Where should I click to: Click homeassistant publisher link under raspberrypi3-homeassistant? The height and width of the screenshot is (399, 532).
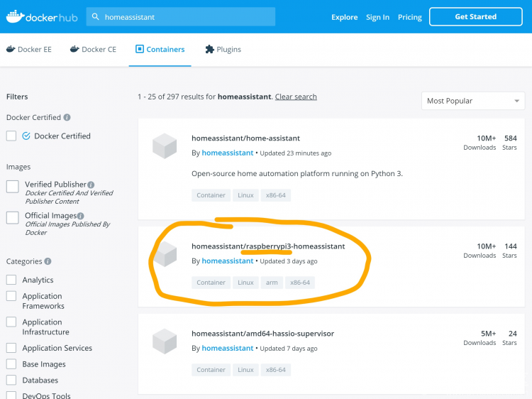pyautogui.click(x=227, y=261)
